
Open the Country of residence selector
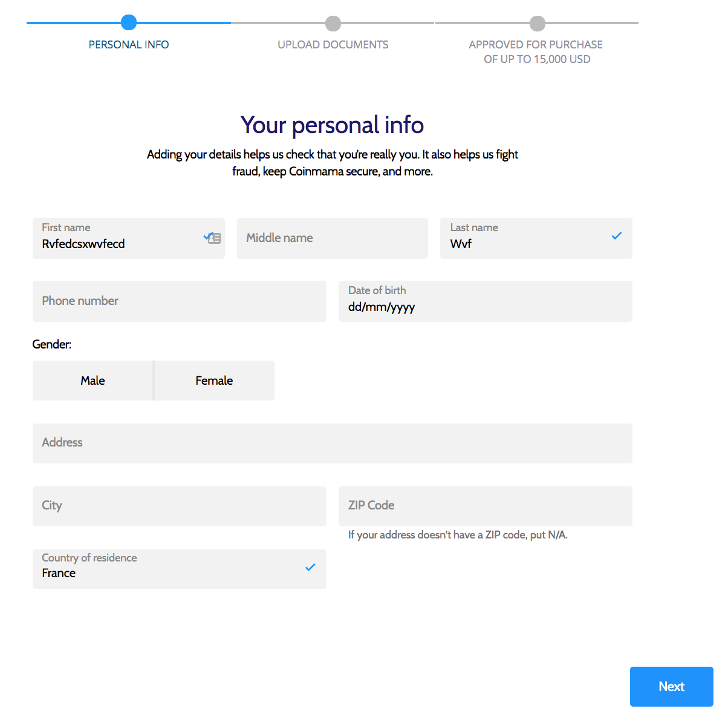(180, 569)
